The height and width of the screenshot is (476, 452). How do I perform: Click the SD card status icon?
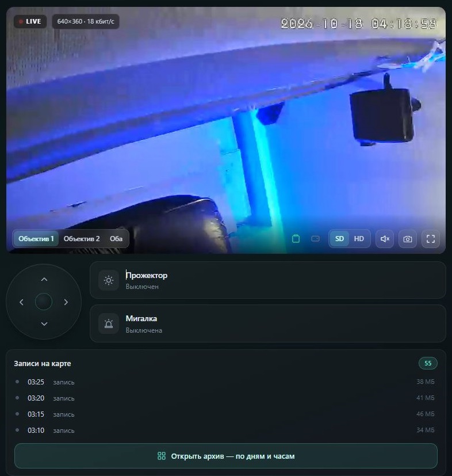tap(296, 239)
